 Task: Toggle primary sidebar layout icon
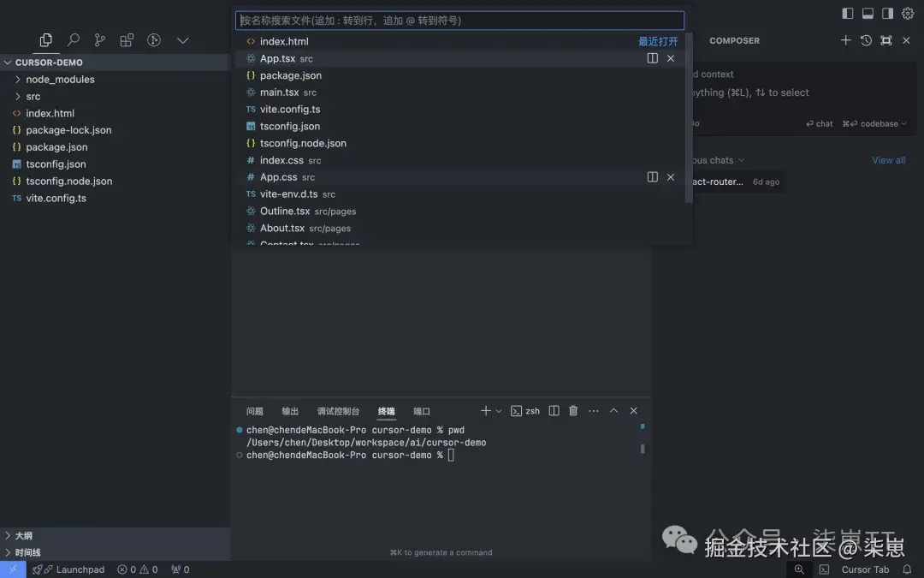coord(847,13)
